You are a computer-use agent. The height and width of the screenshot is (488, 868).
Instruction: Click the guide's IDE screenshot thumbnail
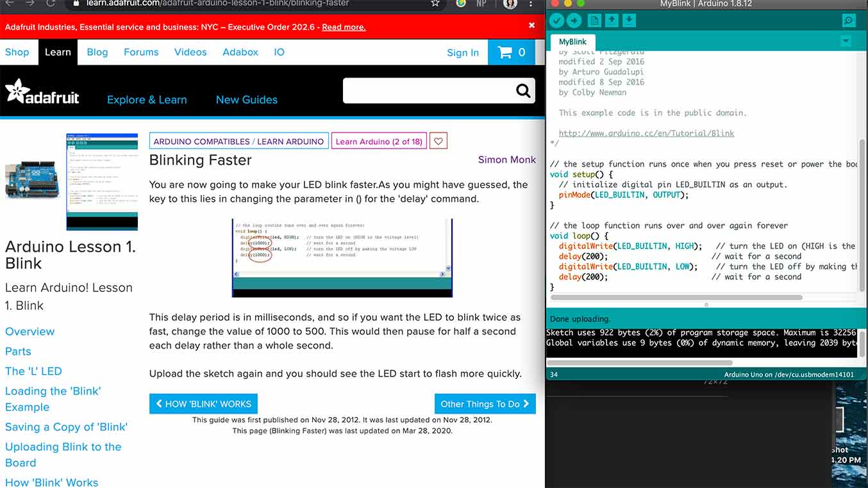(x=102, y=182)
